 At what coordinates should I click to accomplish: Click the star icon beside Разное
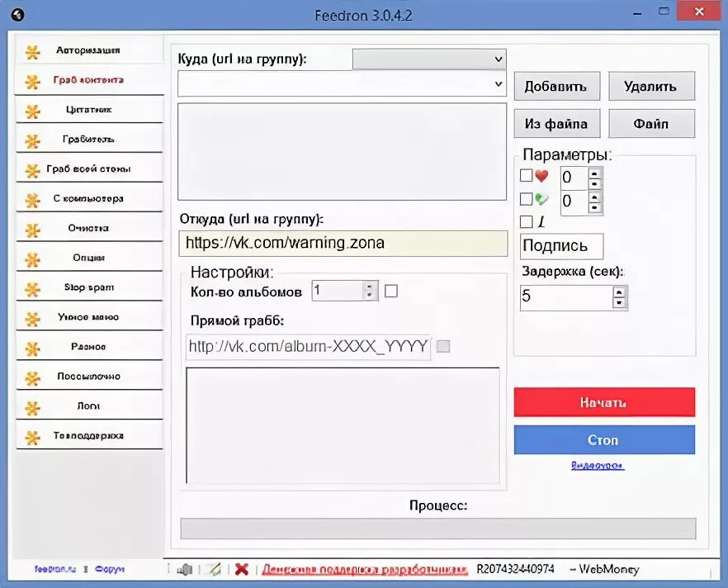pyautogui.click(x=32, y=349)
